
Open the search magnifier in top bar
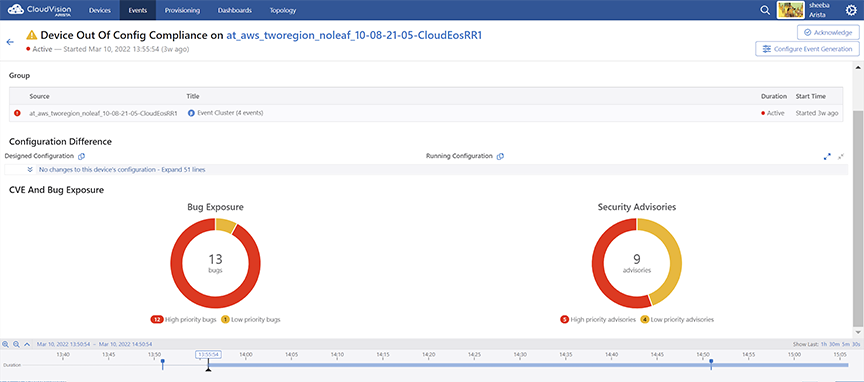click(x=765, y=10)
